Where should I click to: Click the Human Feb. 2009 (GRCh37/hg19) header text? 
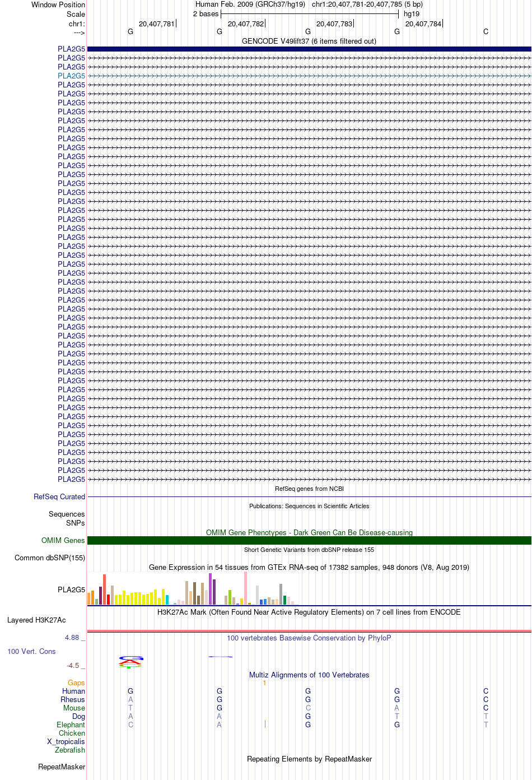point(250,4)
